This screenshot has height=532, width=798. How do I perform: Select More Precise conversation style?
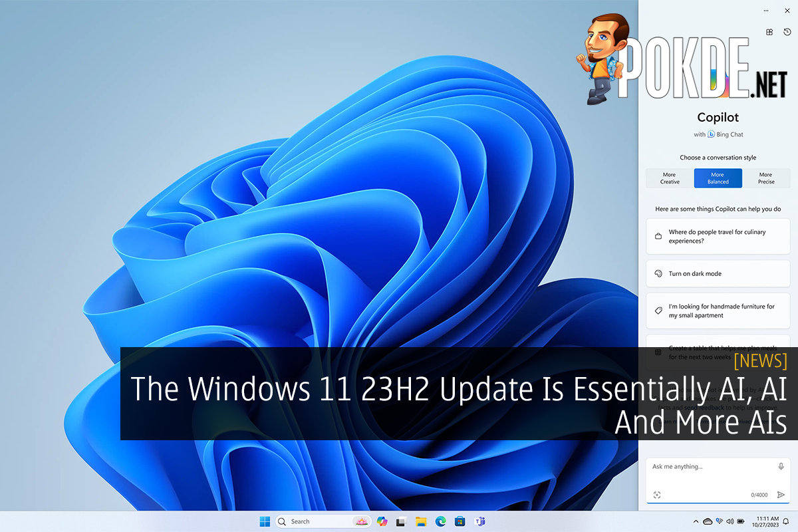click(x=765, y=178)
